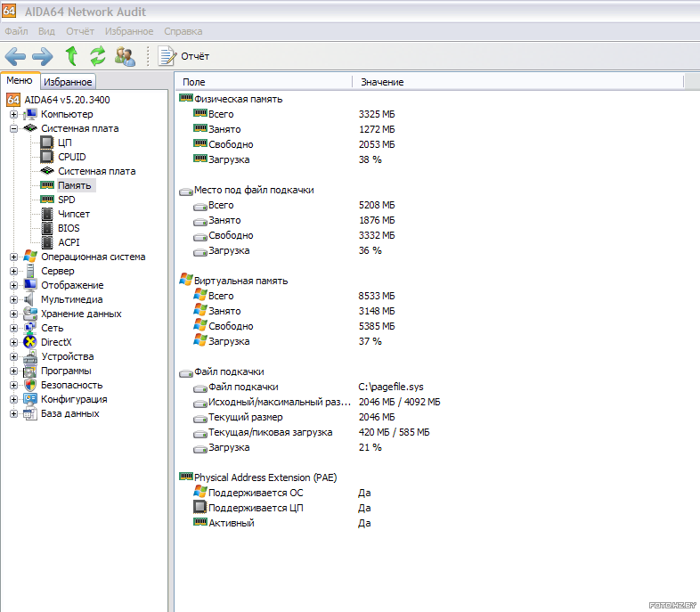Open the Вид menu

[x=46, y=31]
